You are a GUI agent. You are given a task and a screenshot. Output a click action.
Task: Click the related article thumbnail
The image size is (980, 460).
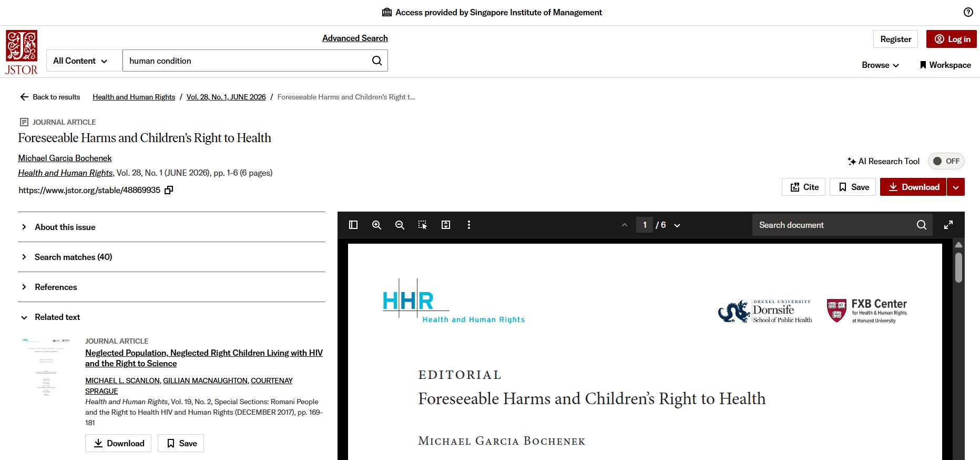click(x=46, y=367)
